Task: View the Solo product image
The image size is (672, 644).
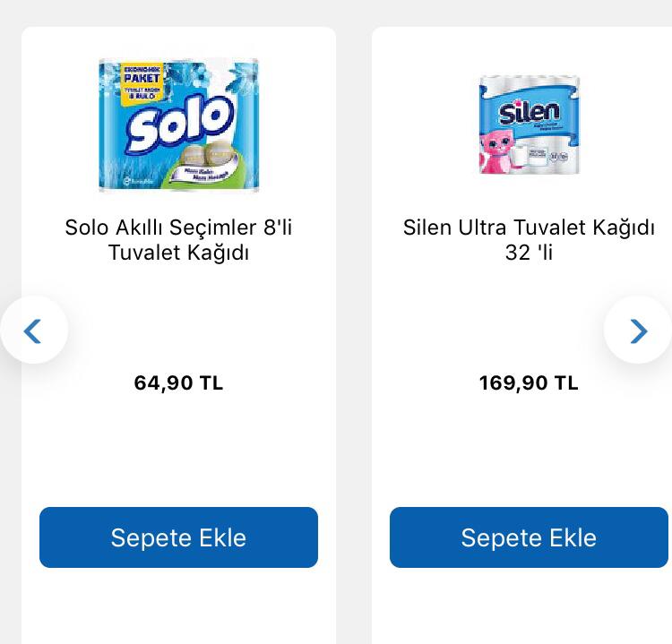Action: [178, 125]
